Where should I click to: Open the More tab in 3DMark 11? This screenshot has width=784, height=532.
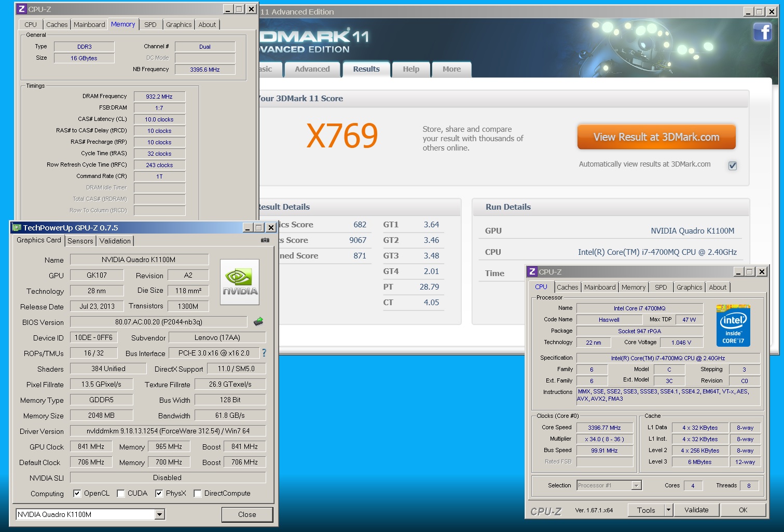[x=451, y=69]
